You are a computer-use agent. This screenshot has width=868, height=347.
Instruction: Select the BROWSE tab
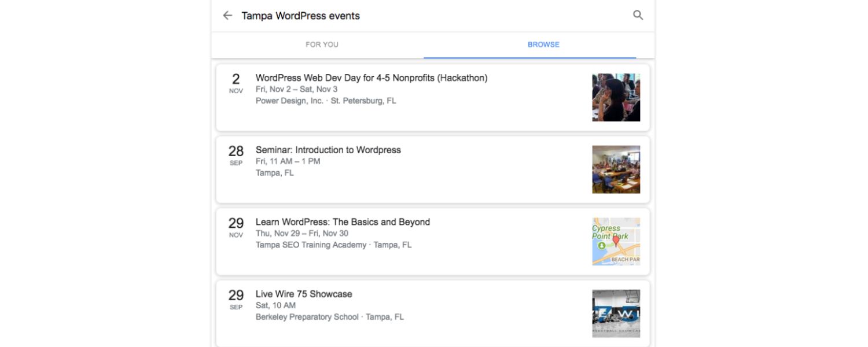click(543, 45)
